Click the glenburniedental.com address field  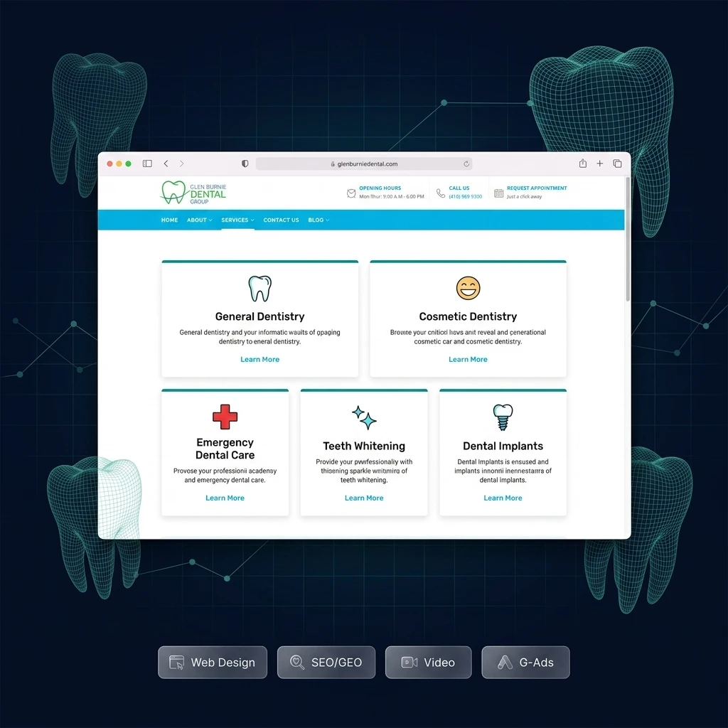365,164
